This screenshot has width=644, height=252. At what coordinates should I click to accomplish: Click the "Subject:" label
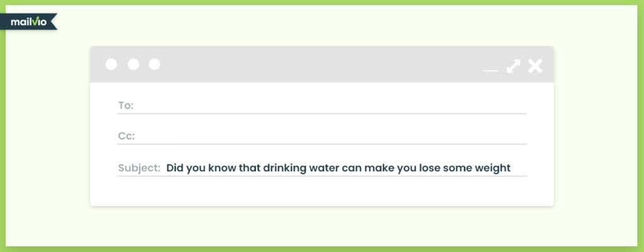click(139, 168)
